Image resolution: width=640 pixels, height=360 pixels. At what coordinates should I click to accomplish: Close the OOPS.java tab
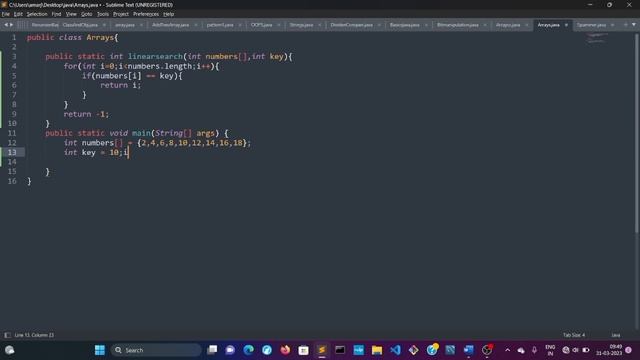279,25
